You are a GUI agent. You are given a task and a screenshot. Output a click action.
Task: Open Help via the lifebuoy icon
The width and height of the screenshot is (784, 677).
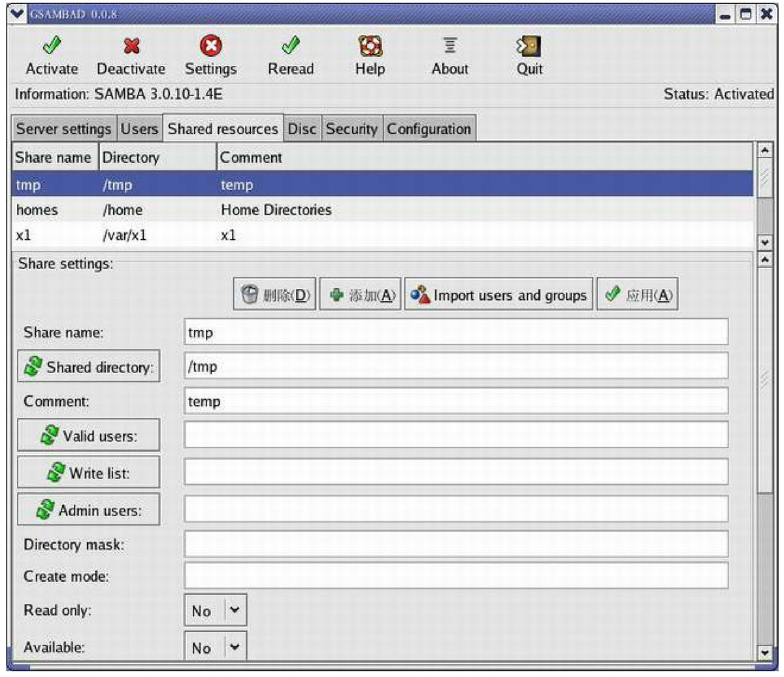(x=370, y=46)
